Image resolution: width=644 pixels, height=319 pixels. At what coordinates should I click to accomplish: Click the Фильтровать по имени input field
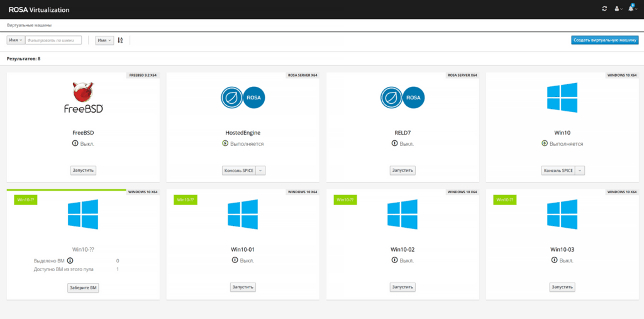53,40
